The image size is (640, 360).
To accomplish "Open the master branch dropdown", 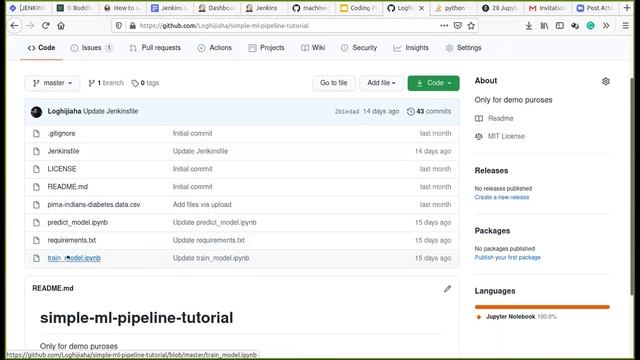I will [x=52, y=83].
